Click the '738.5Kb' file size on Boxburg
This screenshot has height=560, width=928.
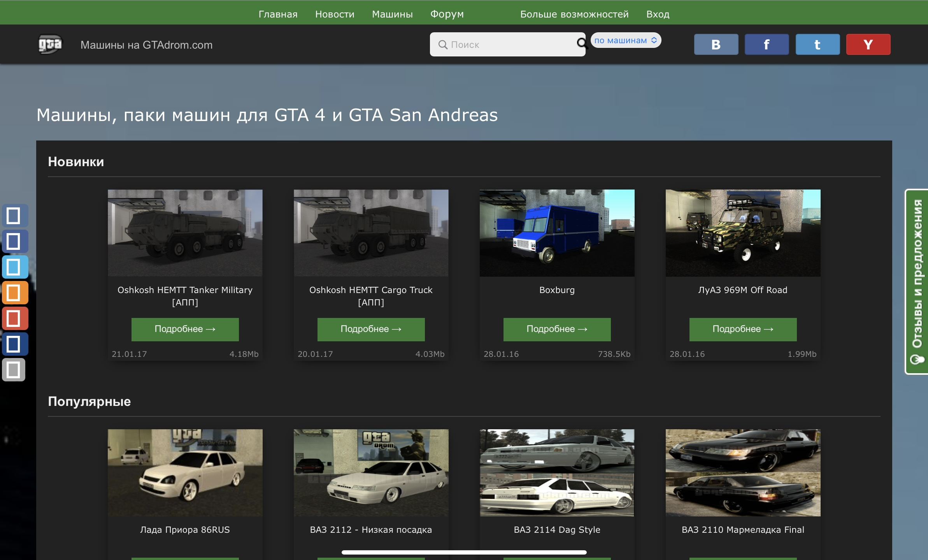[x=614, y=354]
